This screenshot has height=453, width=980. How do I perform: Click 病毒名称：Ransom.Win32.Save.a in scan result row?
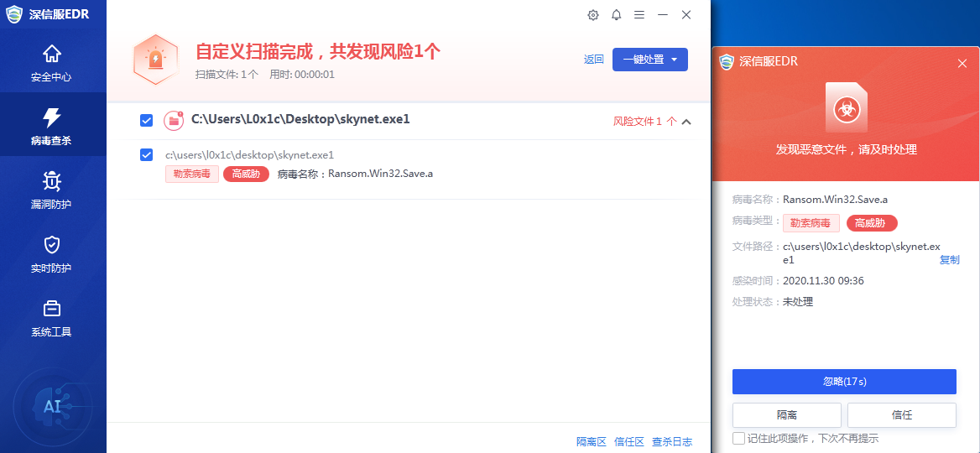point(356,174)
